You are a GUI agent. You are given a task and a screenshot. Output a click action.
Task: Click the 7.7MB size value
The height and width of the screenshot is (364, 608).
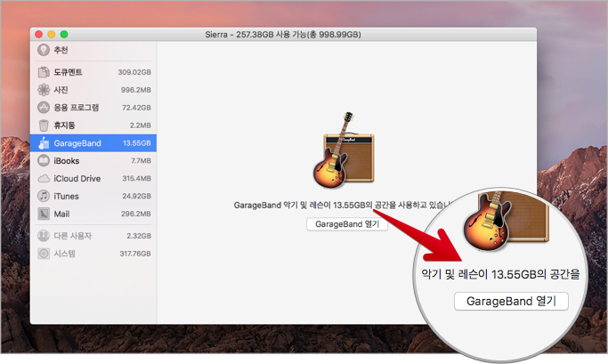coord(141,160)
